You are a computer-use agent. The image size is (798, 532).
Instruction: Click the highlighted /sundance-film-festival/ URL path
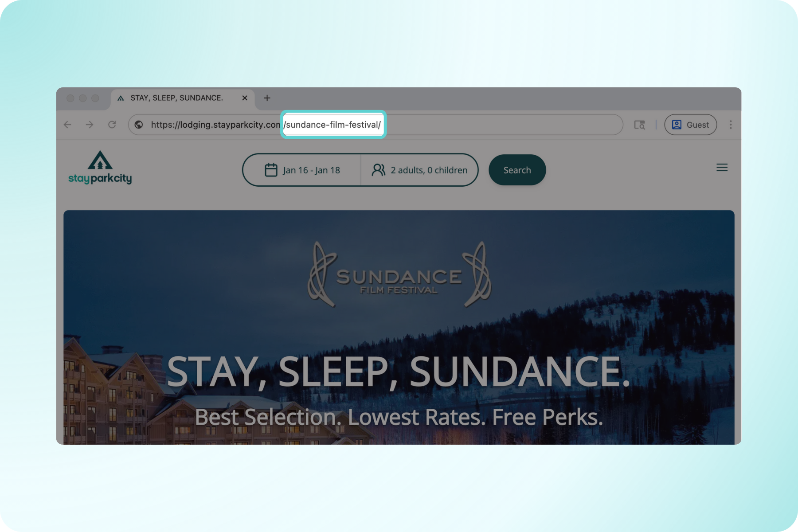(333, 125)
